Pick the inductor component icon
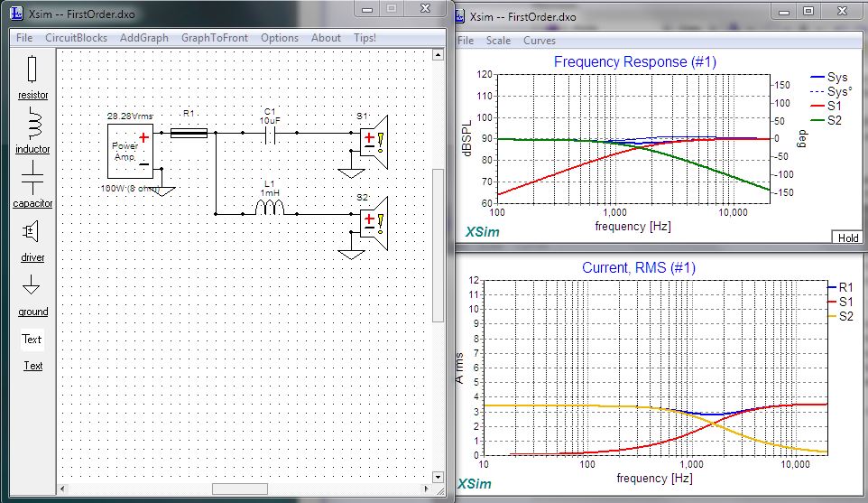The width and height of the screenshot is (868, 503). 33,123
